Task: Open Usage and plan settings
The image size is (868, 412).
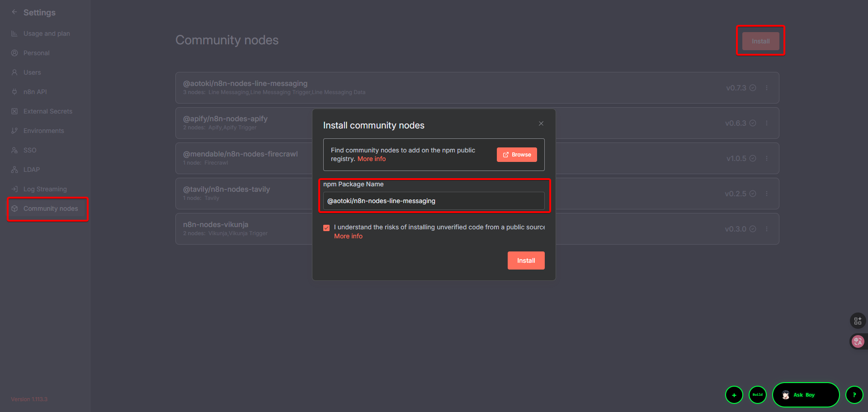Action: click(47, 33)
